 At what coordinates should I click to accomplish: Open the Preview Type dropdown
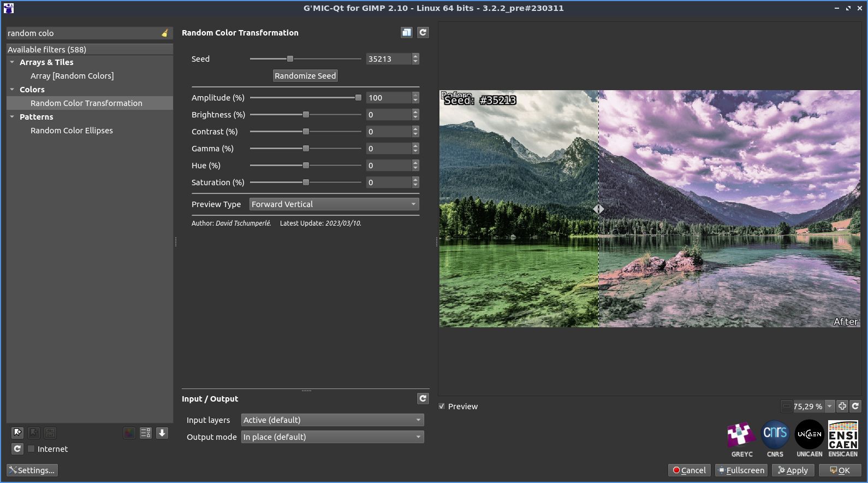334,204
